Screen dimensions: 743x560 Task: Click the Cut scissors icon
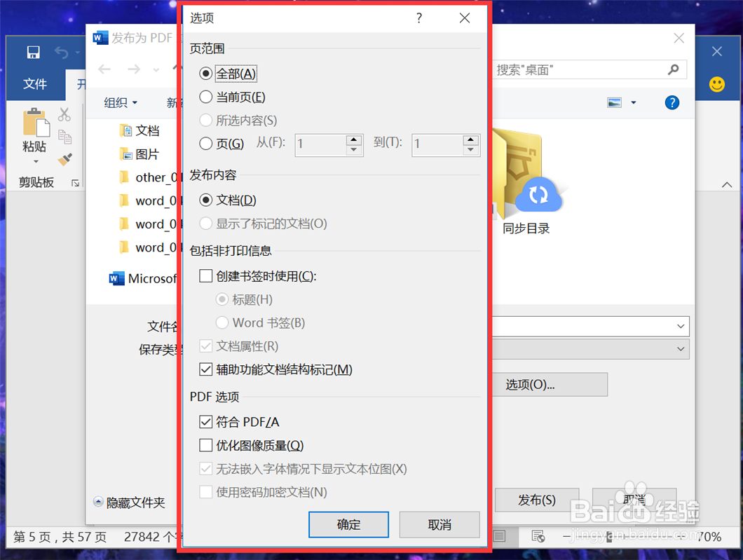pyautogui.click(x=65, y=114)
